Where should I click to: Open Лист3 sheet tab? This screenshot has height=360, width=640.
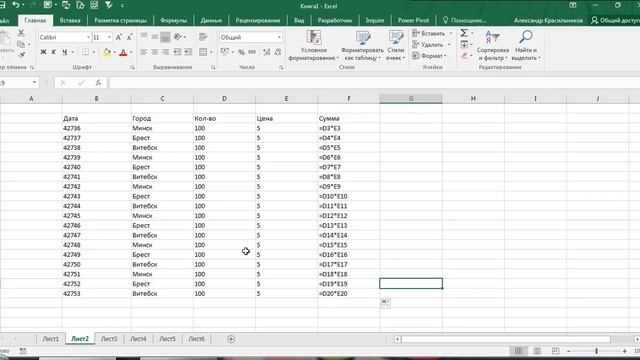pos(109,339)
